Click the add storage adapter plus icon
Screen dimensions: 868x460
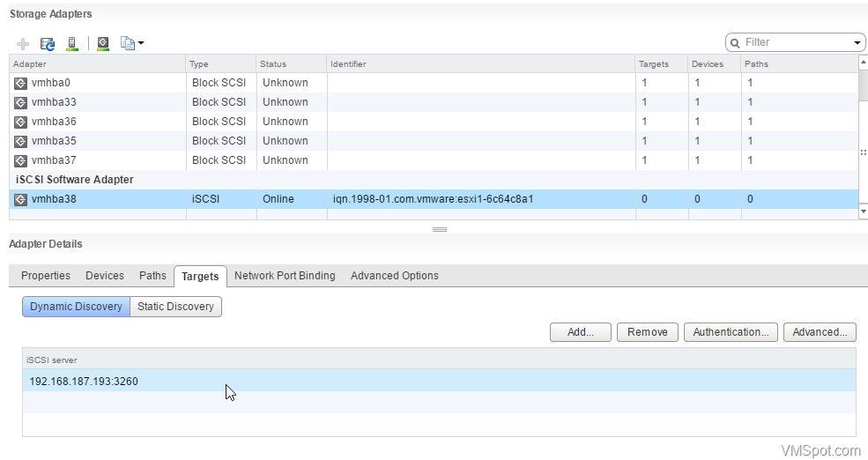tap(23, 43)
